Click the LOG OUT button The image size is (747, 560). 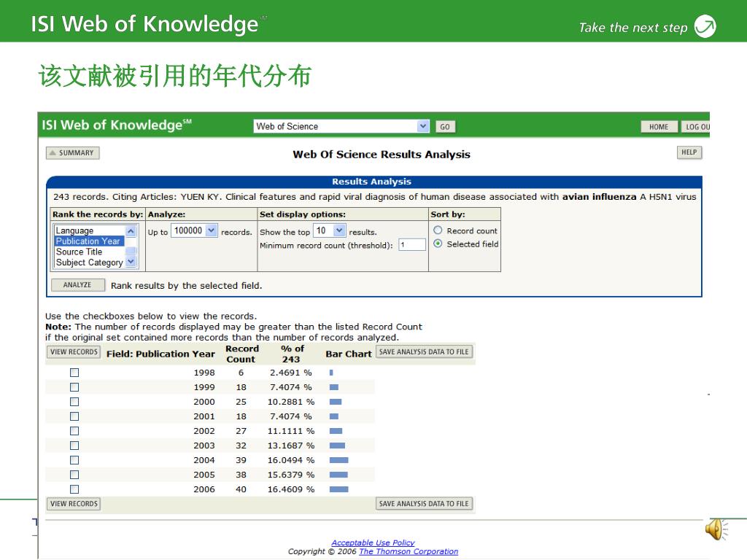[x=695, y=127]
